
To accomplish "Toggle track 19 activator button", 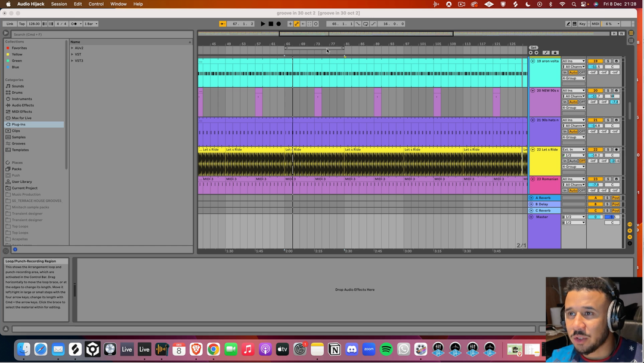I will click(x=595, y=61).
